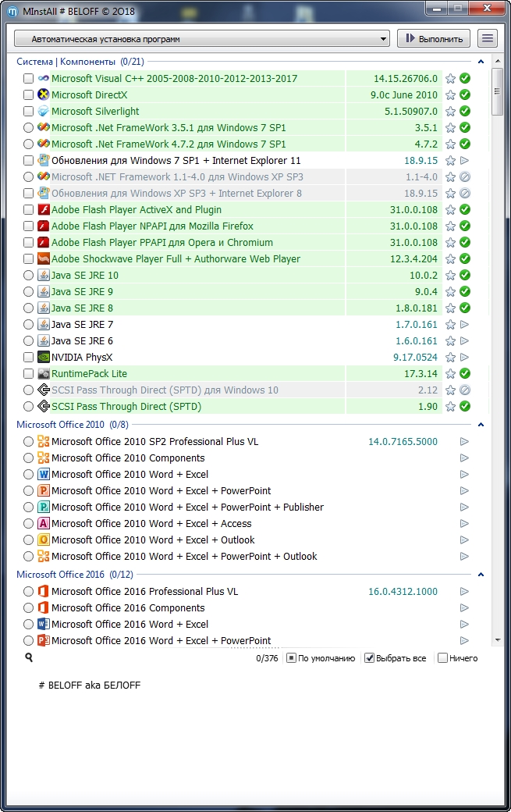Click the star icon for Microsoft DirectX

tap(450, 95)
